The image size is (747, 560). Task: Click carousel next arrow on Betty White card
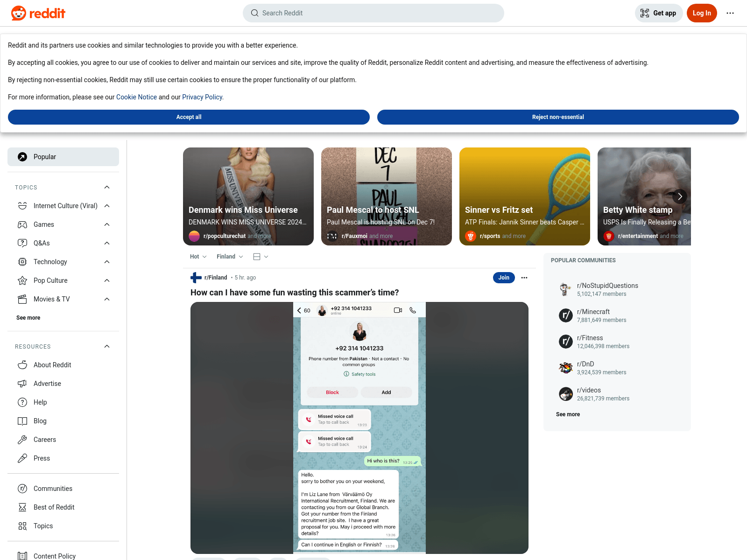coord(680,196)
